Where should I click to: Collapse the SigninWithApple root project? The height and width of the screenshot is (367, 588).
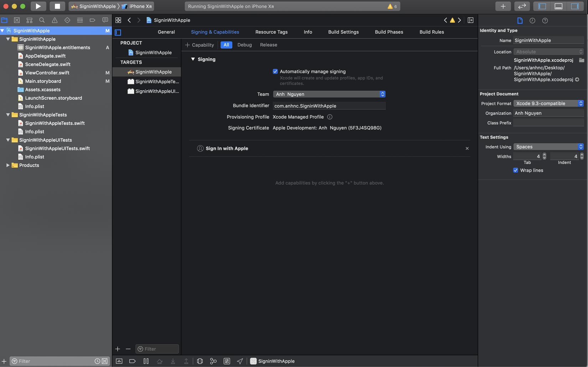(x=2, y=31)
